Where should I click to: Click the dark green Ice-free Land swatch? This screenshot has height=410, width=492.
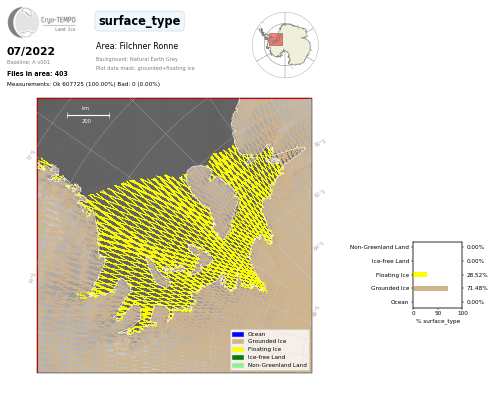pos(238,357)
